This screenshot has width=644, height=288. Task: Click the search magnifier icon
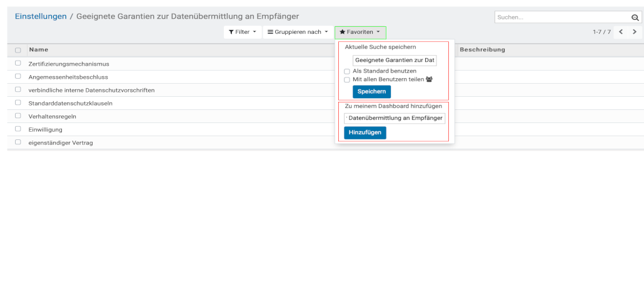(x=635, y=17)
